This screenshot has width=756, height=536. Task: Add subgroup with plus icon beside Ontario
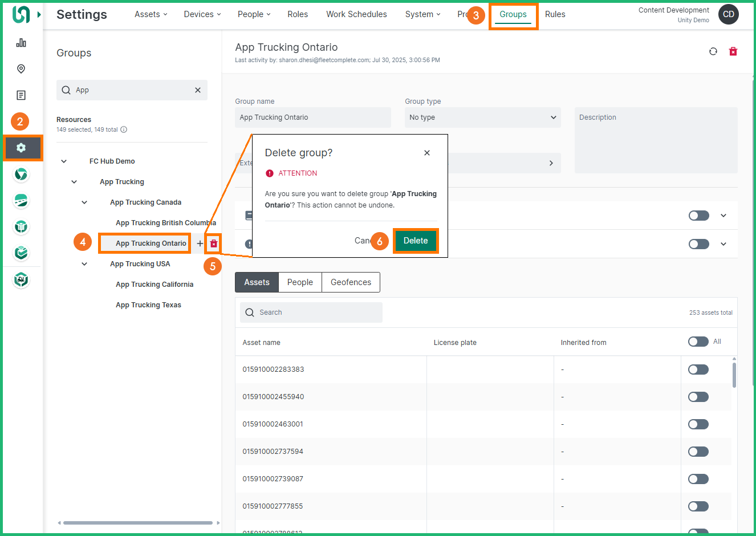[200, 243]
